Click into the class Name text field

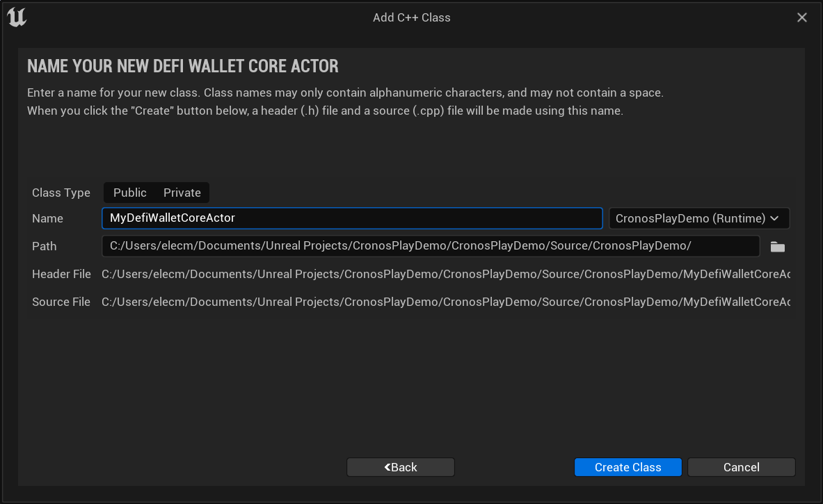tap(352, 218)
